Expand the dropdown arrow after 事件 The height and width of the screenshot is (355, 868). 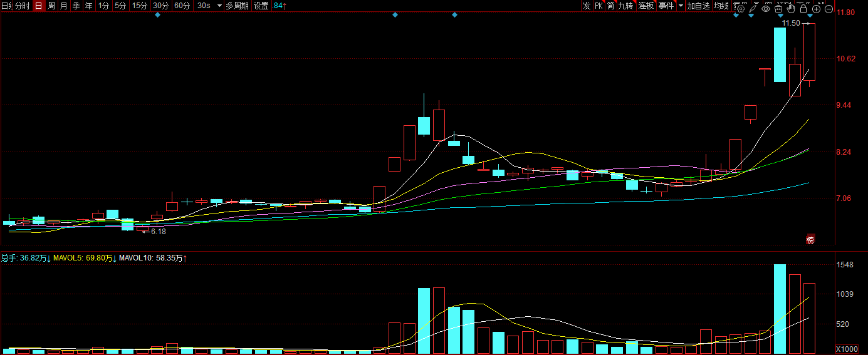click(x=681, y=6)
